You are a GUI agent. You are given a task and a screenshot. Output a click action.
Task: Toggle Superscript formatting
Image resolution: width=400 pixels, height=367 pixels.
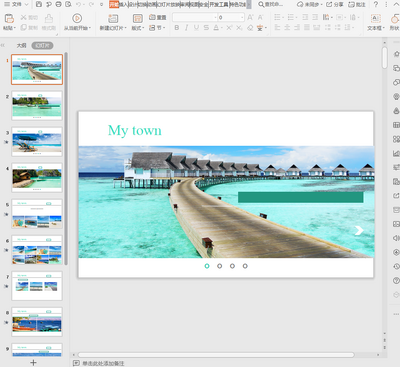[229, 28]
